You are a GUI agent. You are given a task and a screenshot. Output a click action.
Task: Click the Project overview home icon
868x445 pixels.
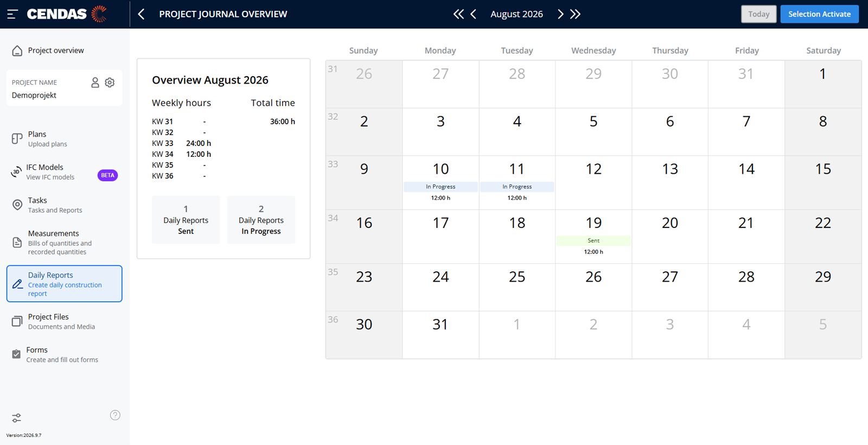[17, 50]
